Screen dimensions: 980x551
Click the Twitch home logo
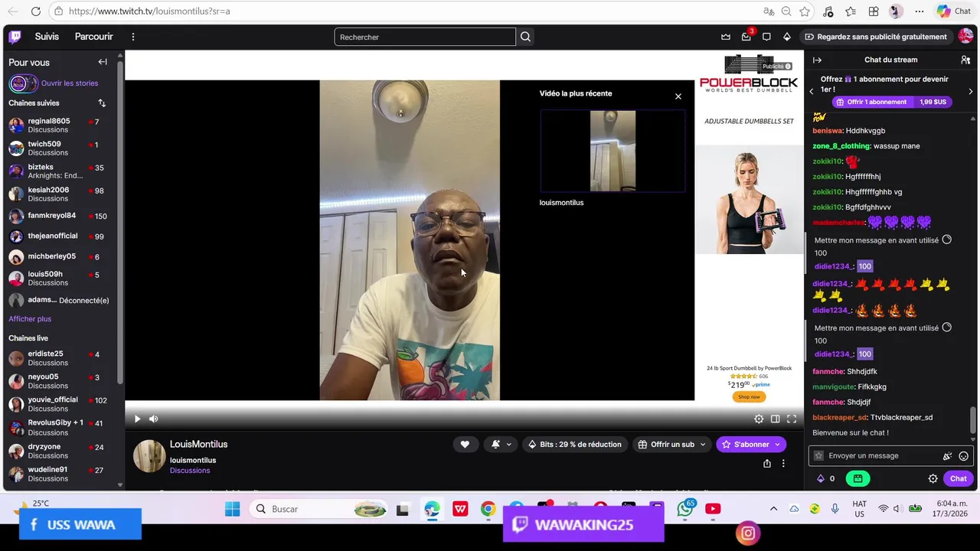click(x=15, y=37)
